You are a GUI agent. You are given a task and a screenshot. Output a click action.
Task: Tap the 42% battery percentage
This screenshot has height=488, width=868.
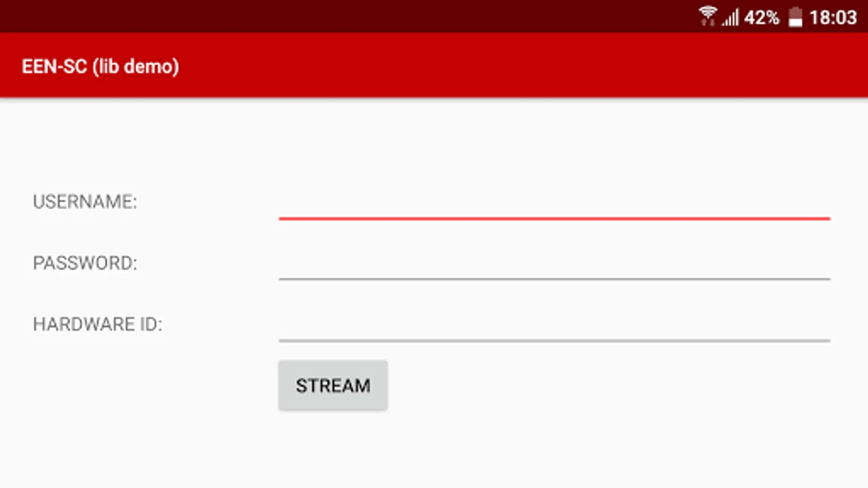pyautogui.click(x=762, y=17)
